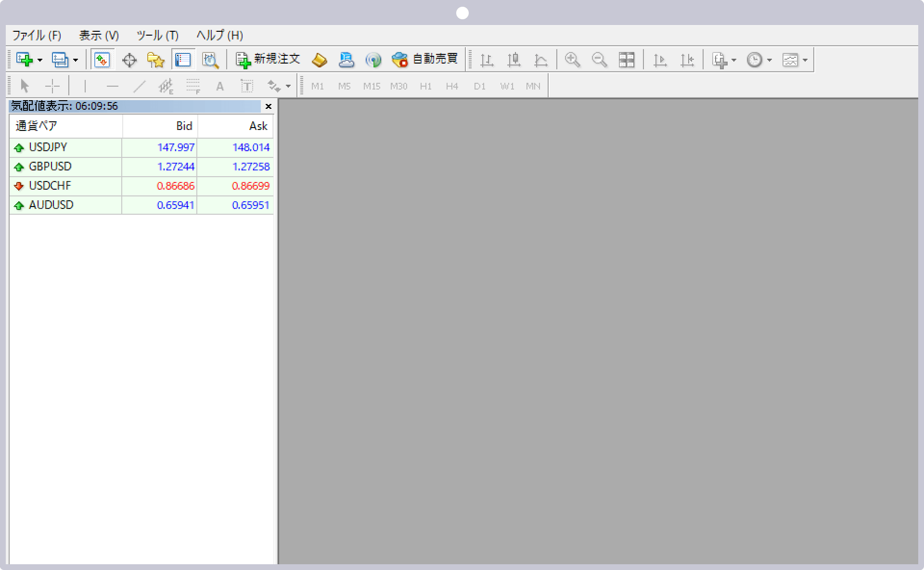Click the zoom in magnifier
924x570 pixels.
point(572,60)
